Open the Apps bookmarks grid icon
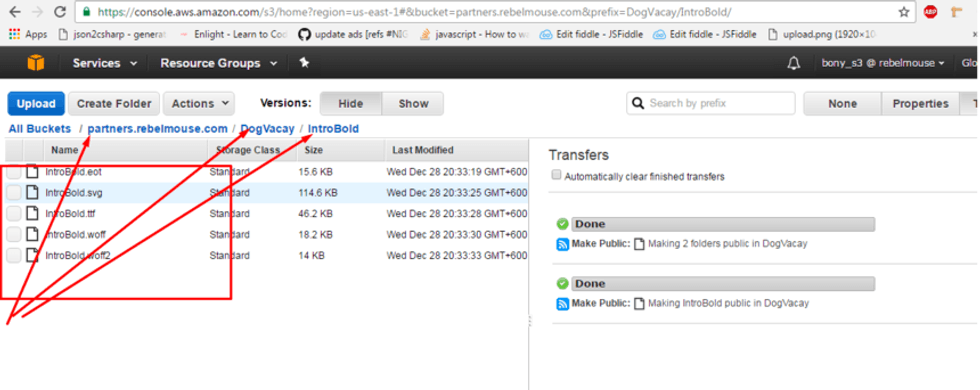 [14, 34]
